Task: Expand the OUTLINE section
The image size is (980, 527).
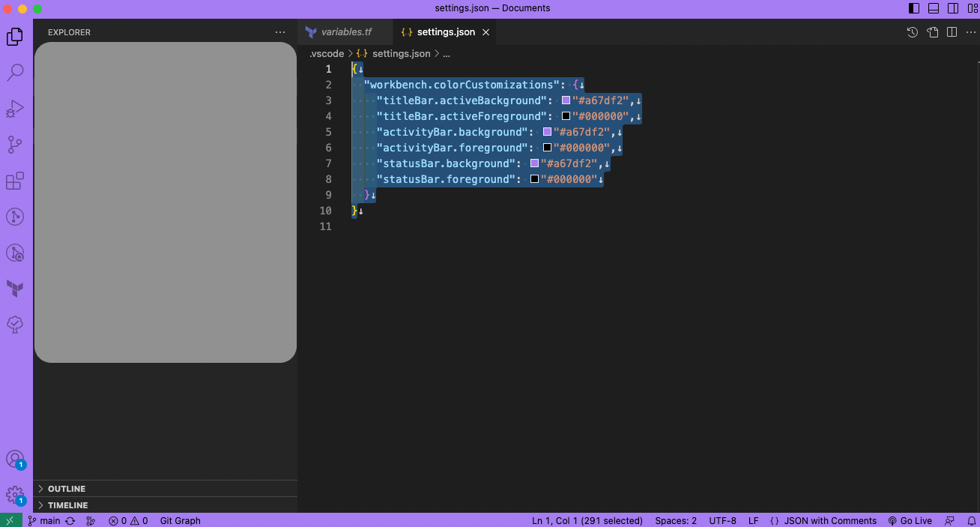Action: 166,489
